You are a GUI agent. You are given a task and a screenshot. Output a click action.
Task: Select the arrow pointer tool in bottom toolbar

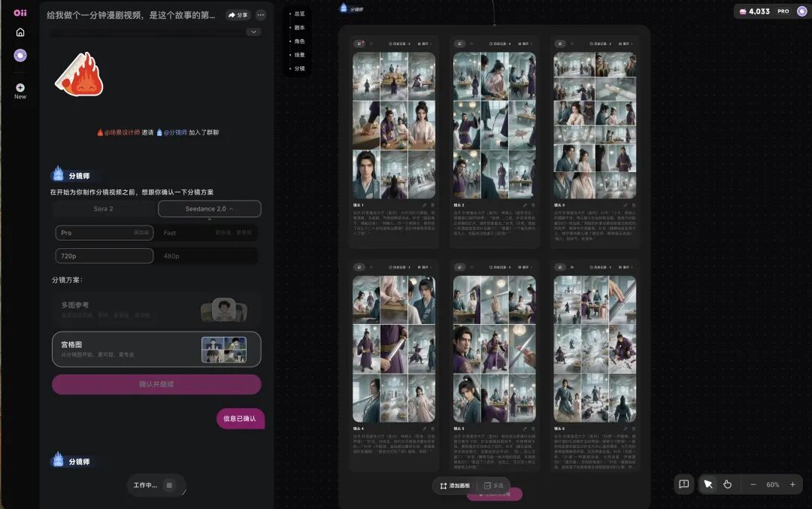pos(708,485)
